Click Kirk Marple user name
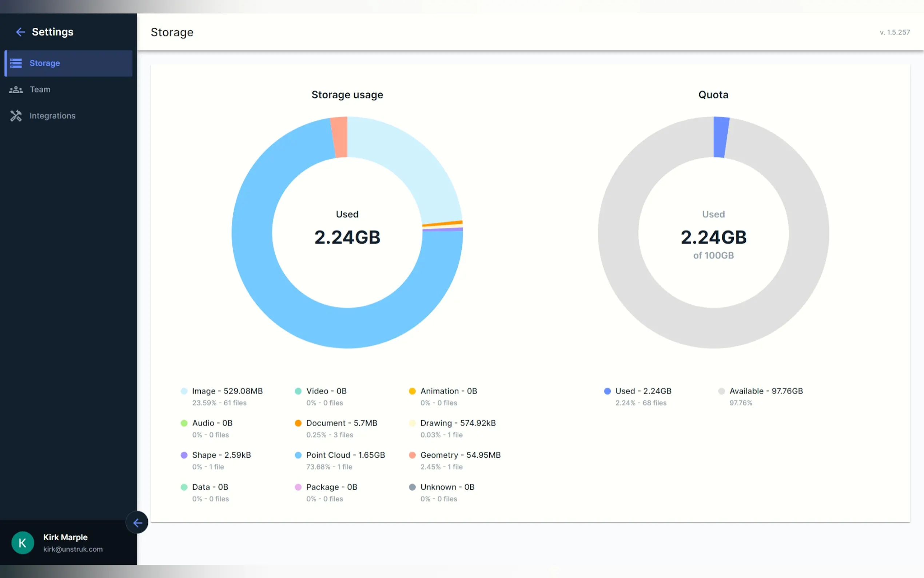The height and width of the screenshot is (578, 924). pyautogui.click(x=65, y=537)
